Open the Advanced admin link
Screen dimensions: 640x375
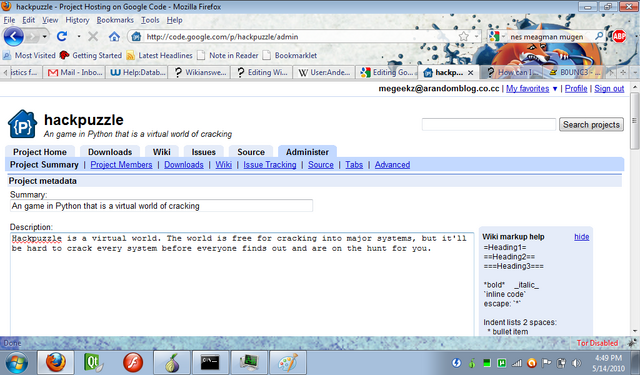click(392, 165)
